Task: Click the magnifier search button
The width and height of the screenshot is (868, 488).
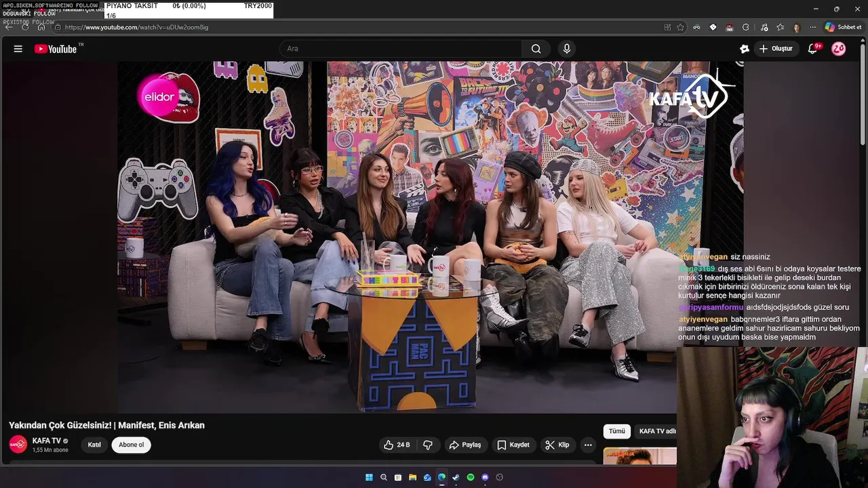Action: pyautogui.click(x=536, y=49)
